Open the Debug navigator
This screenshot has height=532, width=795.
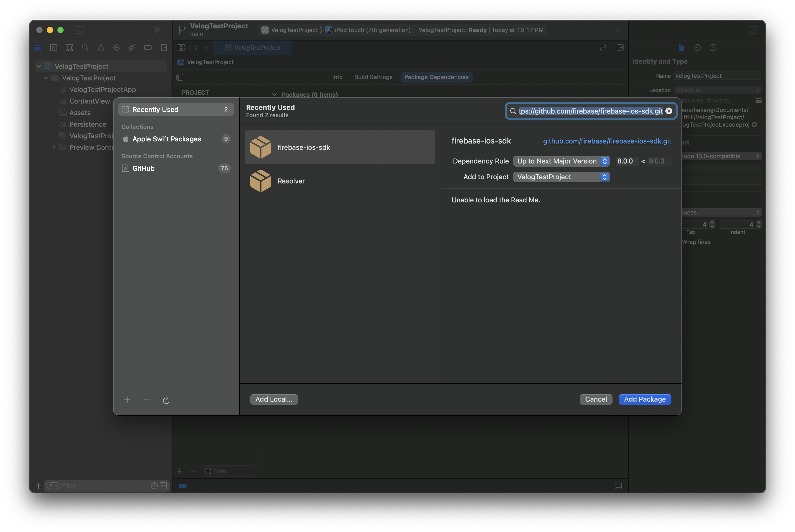point(132,48)
